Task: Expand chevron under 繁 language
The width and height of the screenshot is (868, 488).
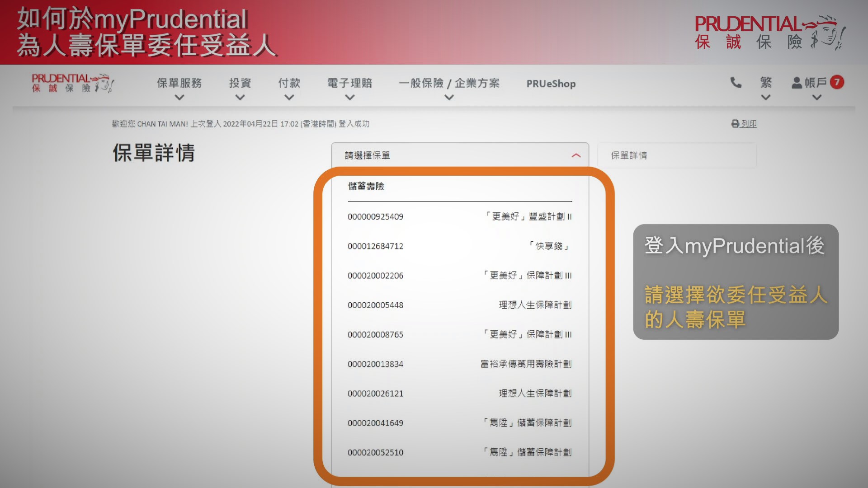Action: (x=766, y=97)
